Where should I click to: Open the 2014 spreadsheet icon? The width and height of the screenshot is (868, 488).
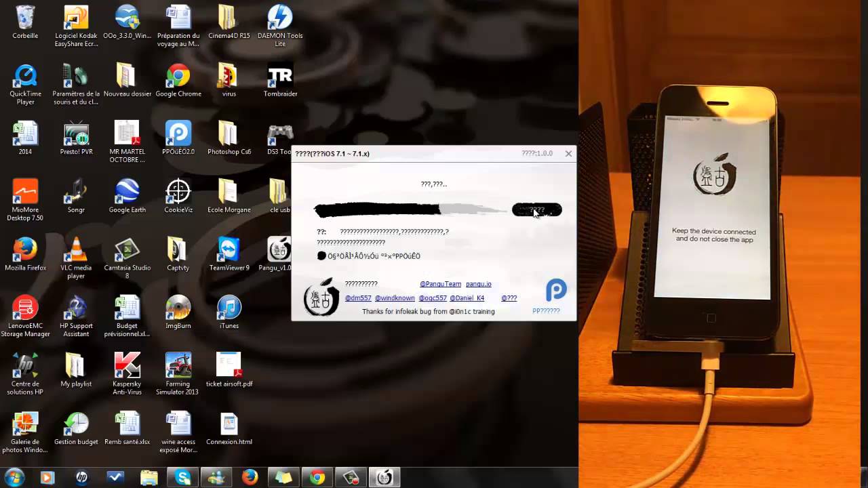25,138
